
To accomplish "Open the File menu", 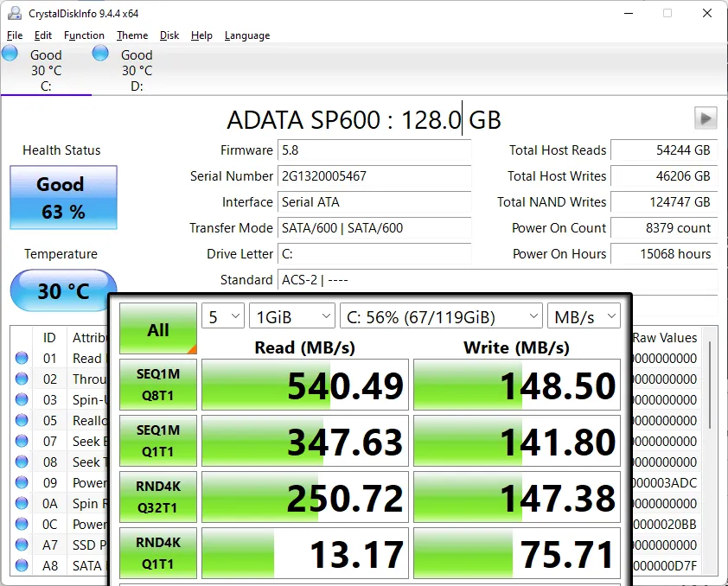I will (15, 35).
